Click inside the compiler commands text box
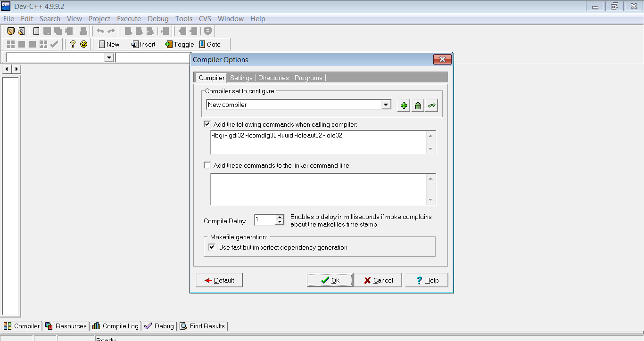 click(x=319, y=142)
